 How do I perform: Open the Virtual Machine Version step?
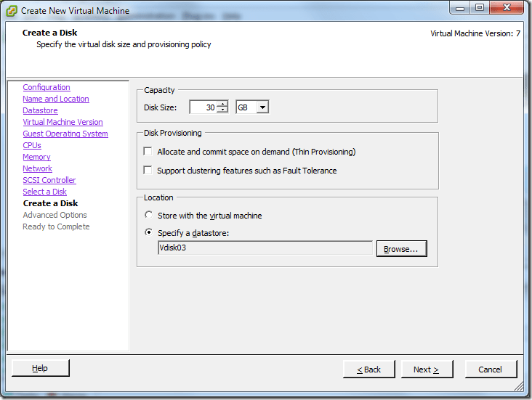[63, 122]
